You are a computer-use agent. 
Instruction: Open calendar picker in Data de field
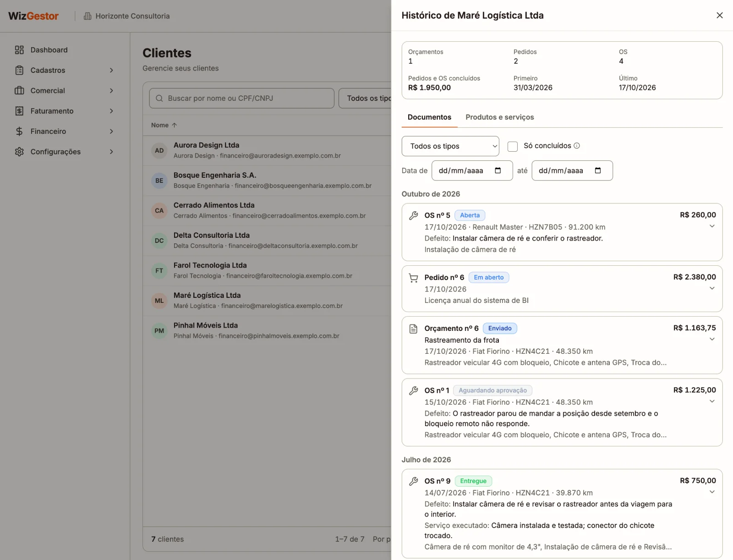point(498,170)
